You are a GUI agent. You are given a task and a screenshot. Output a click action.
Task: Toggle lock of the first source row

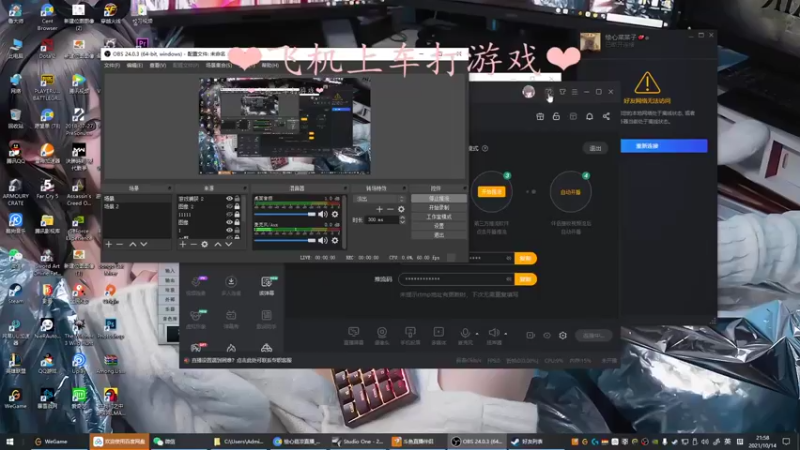click(237, 198)
